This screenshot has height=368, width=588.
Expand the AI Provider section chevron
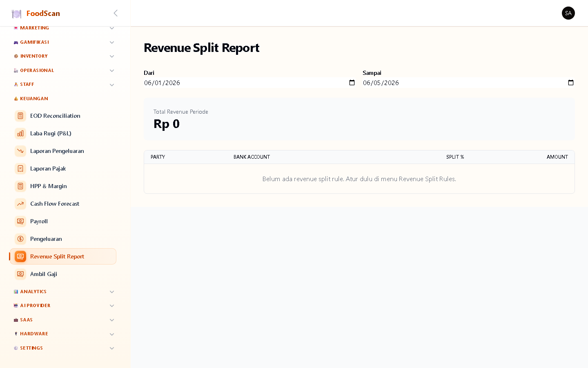112,306
